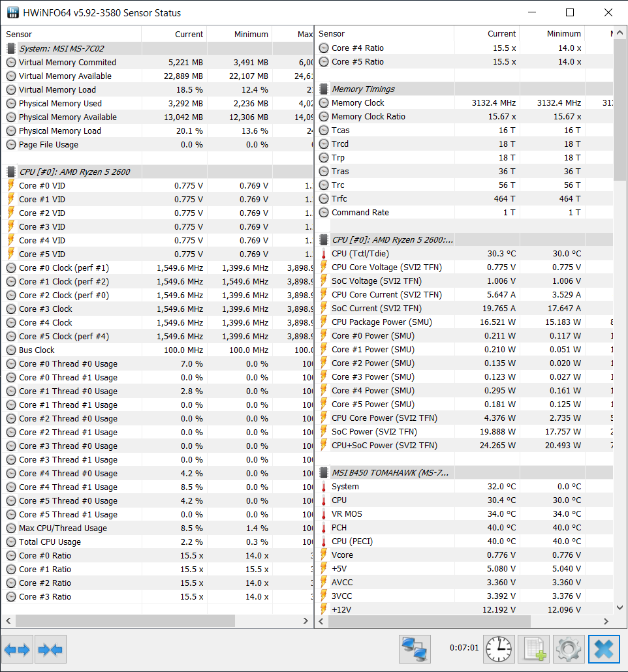The image size is (628, 672).
Task: Open the sensor settings gear icon
Action: tap(569, 649)
